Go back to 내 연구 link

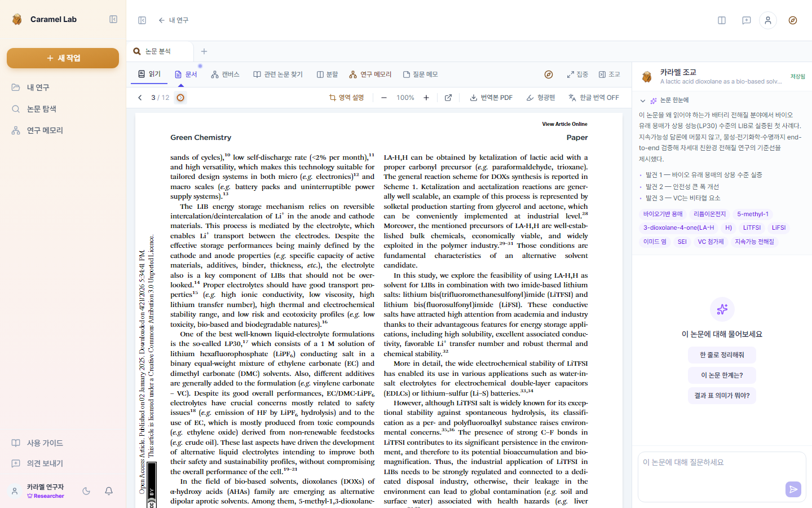pos(174,20)
